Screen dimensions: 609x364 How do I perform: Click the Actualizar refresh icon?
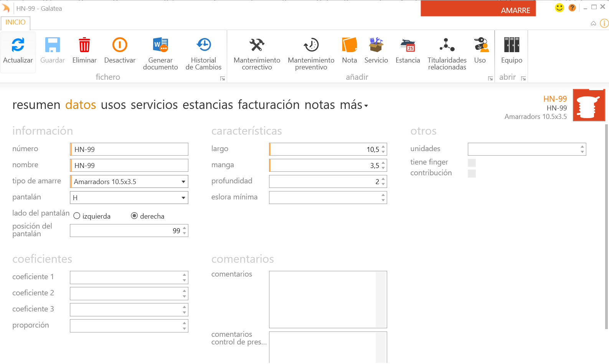click(x=18, y=45)
